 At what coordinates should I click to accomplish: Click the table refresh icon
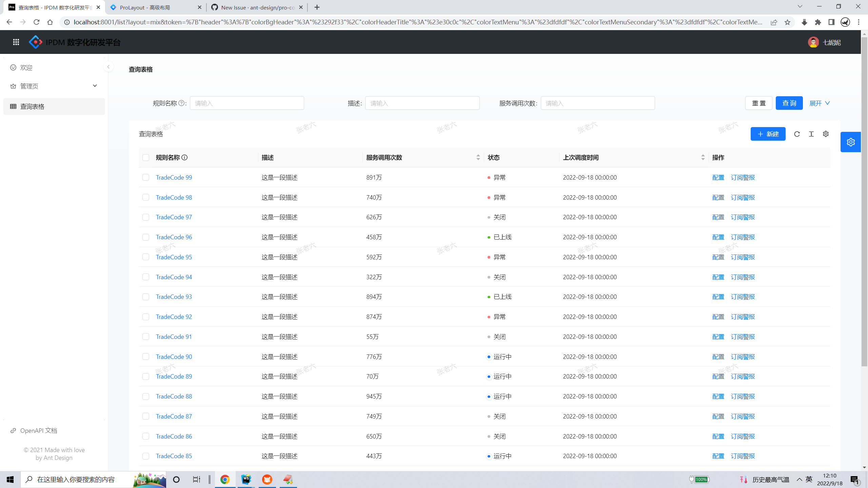click(797, 134)
